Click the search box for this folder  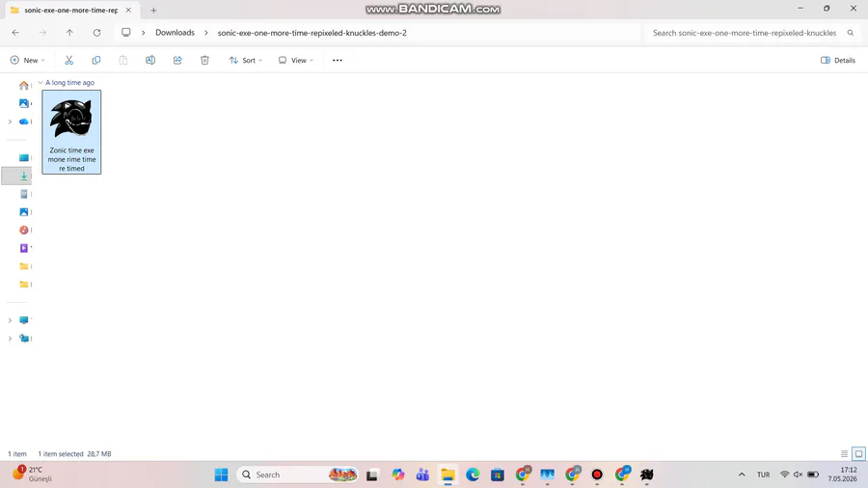pyautogui.click(x=752, y=33)
